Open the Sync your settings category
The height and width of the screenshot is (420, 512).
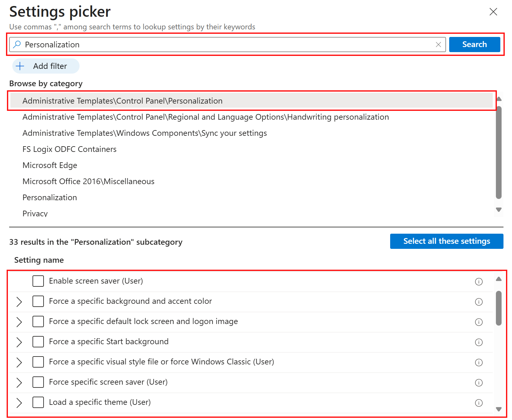(x=251, y=133)
